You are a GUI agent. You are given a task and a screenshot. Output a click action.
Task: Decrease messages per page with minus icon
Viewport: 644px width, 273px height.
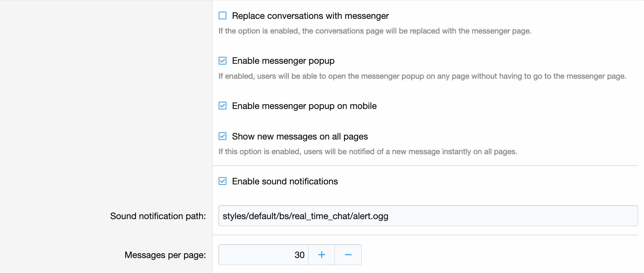[x=348, y=255]
